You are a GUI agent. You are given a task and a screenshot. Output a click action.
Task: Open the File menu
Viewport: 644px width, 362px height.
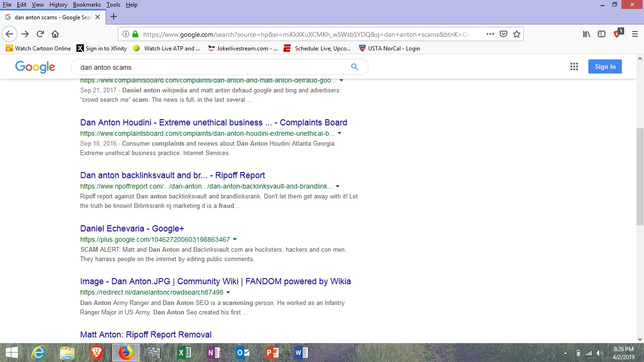(7, 5)
